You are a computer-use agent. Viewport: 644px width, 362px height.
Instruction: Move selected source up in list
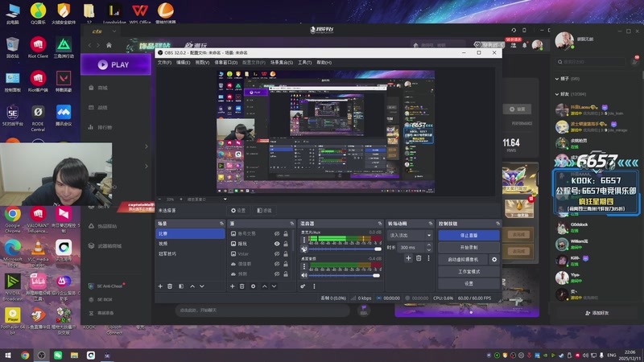tap(265, 286)
